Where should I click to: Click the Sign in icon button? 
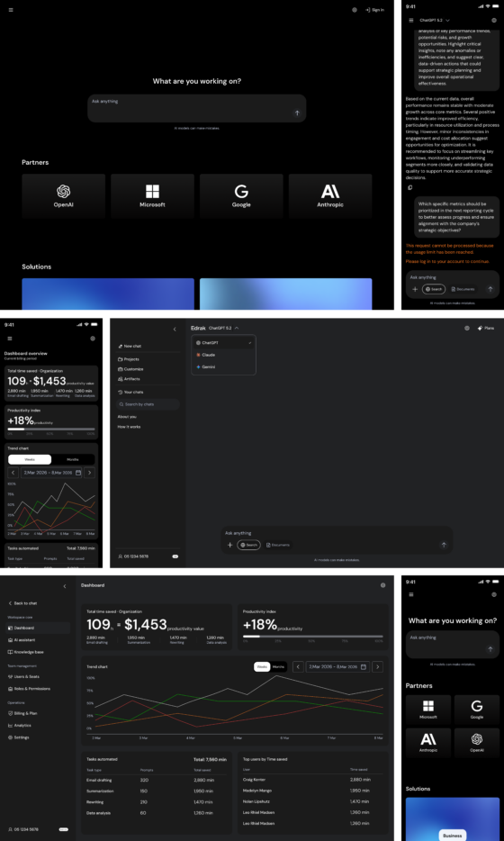[x=374, y=10]
